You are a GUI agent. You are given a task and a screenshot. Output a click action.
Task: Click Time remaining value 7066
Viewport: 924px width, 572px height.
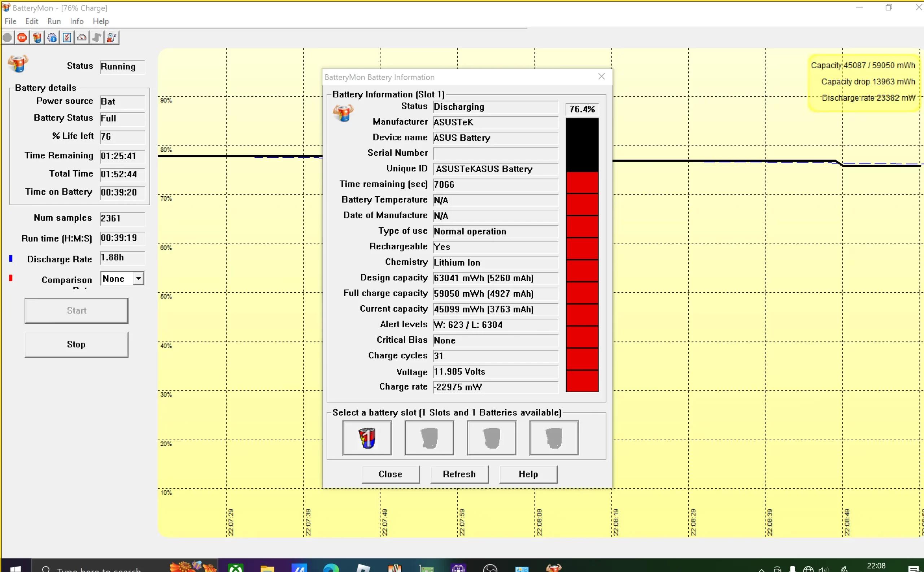496,185
